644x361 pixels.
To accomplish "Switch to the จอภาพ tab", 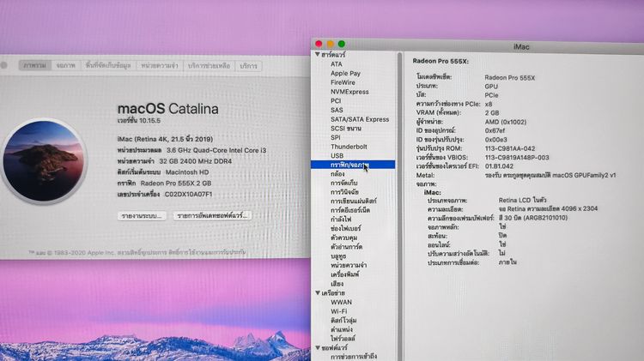I will (66, 66).
